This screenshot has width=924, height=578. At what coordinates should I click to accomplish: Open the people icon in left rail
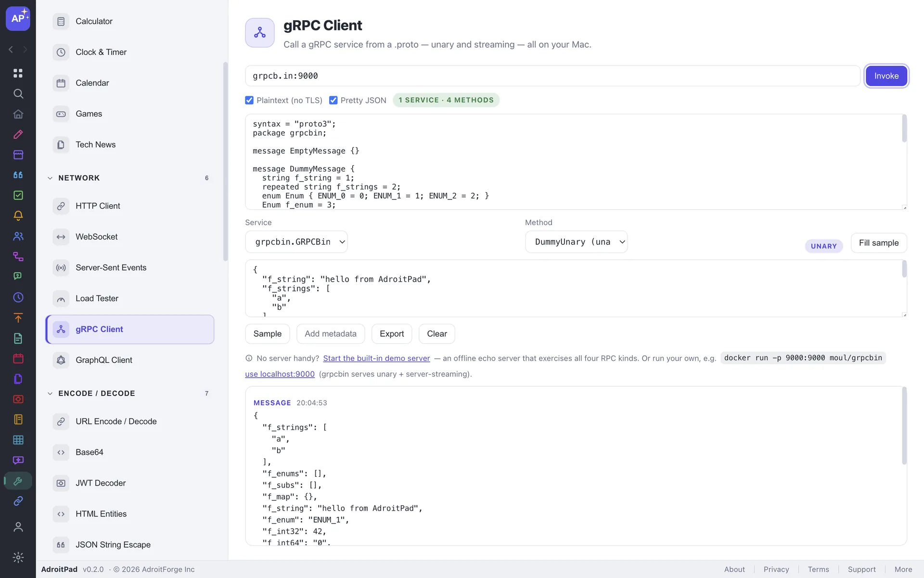[18, 236]
